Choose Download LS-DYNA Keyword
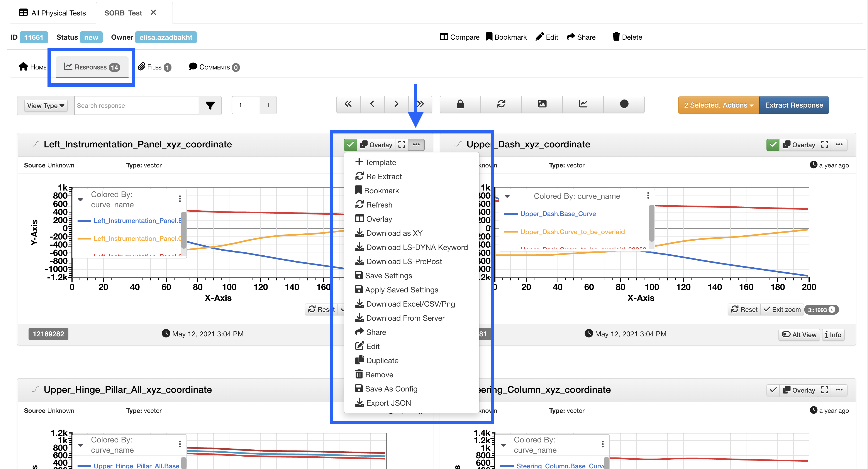 pyautogui.click(x=411, y=247)
